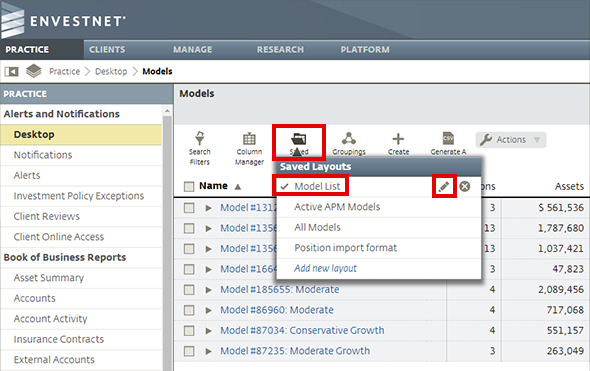Click the Name column header
This screenshot has height=371, width=590.
coord(213,186)
